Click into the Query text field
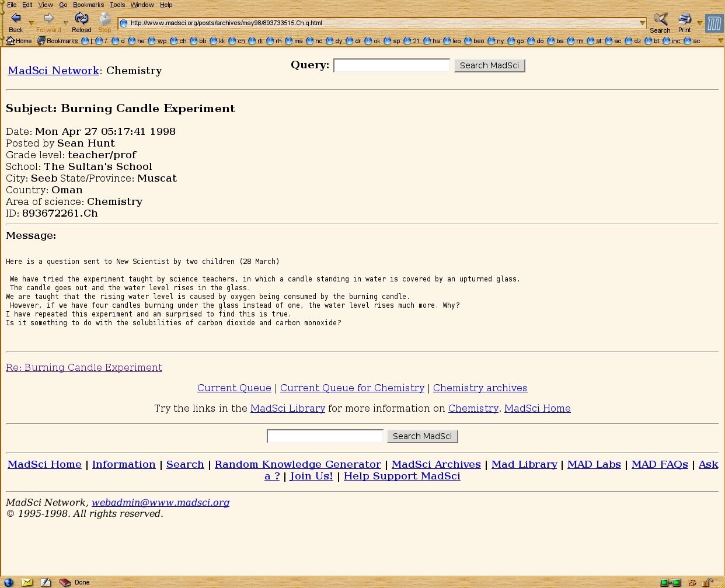Viewport: 725px width, 588px height. click(x=391, y=65)
